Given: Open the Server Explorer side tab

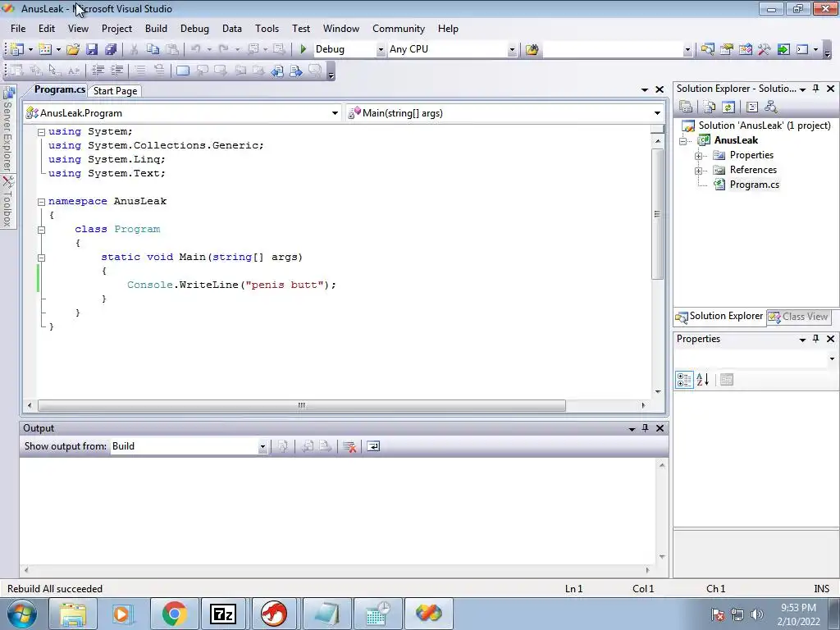Looking at the screenshot, I should click(7, 129).
